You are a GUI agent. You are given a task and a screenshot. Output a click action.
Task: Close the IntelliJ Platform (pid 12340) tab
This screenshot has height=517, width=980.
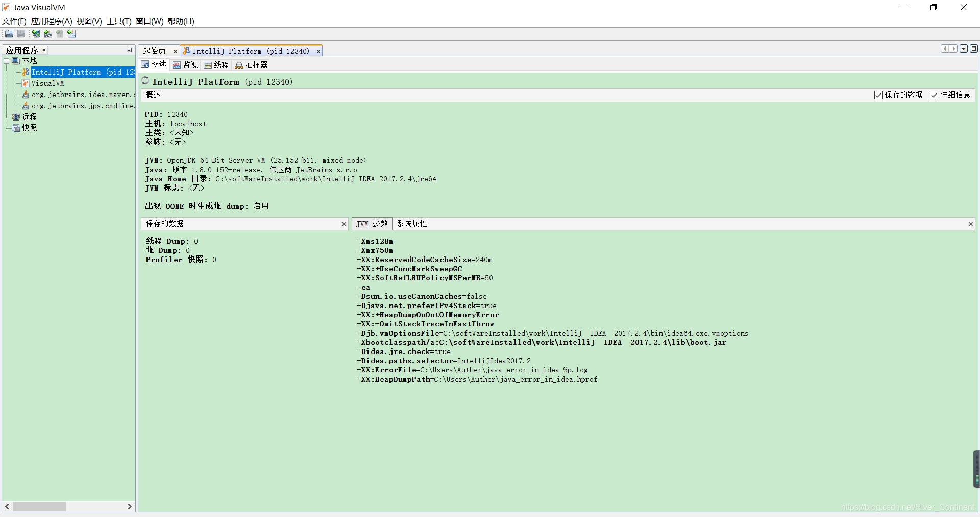tap(318, 51)
